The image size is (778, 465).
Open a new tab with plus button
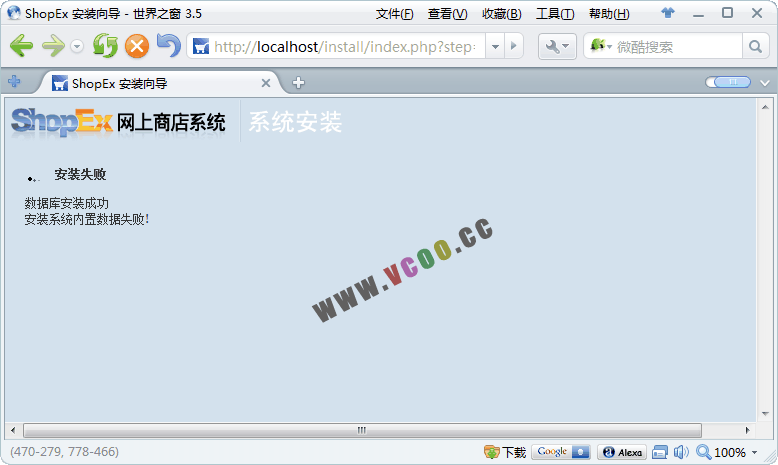click(x=298, y=83)
